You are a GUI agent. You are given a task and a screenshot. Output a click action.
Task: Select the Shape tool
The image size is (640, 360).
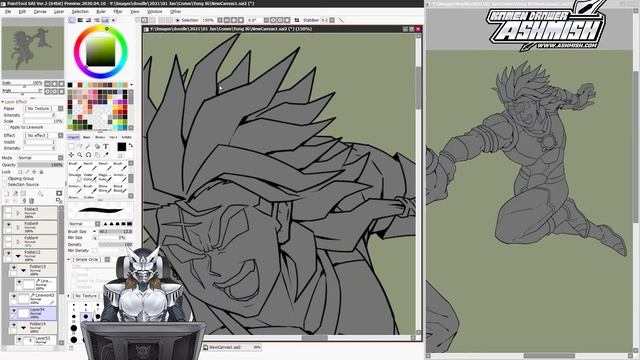tap(97, 146)
